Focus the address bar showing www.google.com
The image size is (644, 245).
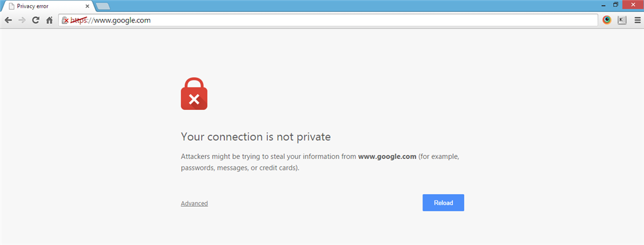(x=328, y=19)
